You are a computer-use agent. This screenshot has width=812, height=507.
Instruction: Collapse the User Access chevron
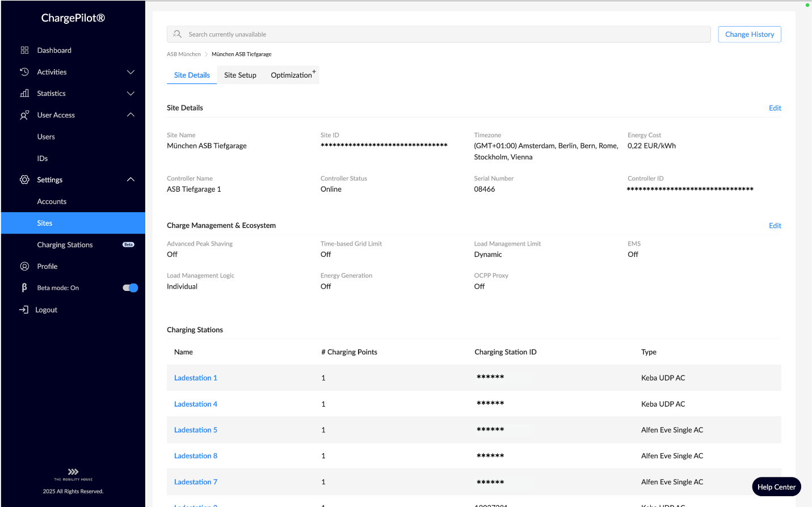click(x=131, y=115)
